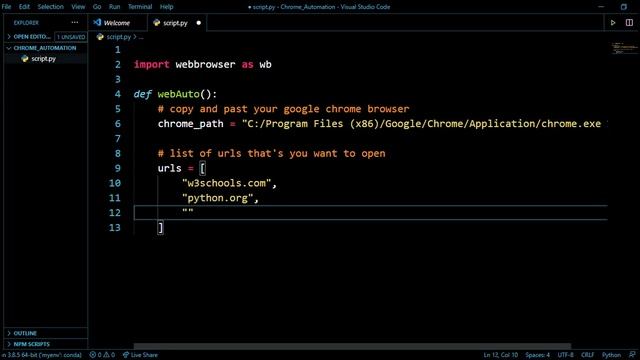
Task: Open the Run menu
Action: tap(114, 7)
